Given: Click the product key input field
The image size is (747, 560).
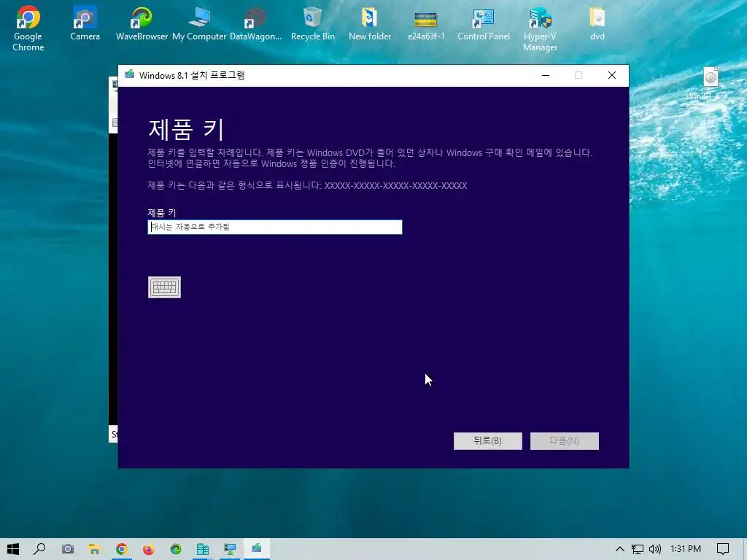Looking at the screenshot, I should click(275, 227).
